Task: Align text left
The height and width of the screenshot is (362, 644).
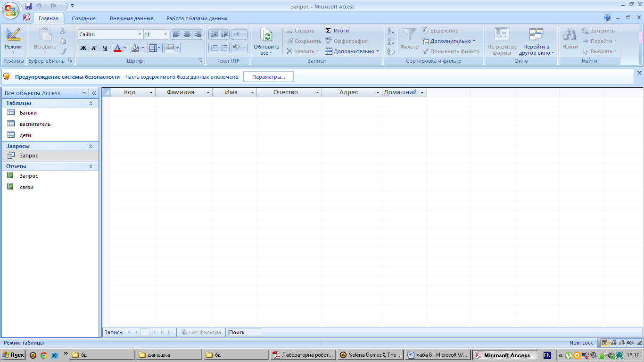Action: pos(176,34)
